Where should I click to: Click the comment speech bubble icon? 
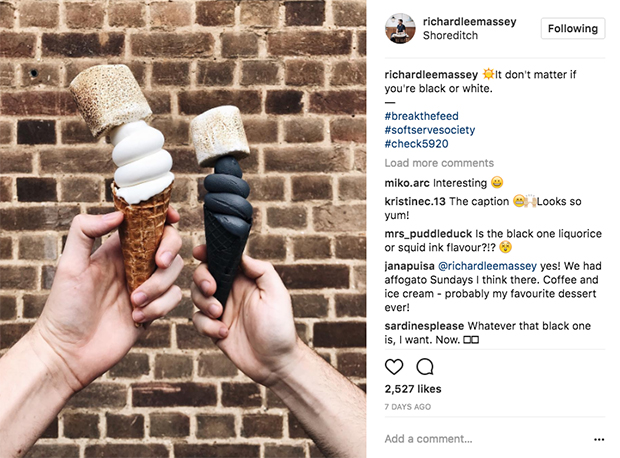pos(425,367)
